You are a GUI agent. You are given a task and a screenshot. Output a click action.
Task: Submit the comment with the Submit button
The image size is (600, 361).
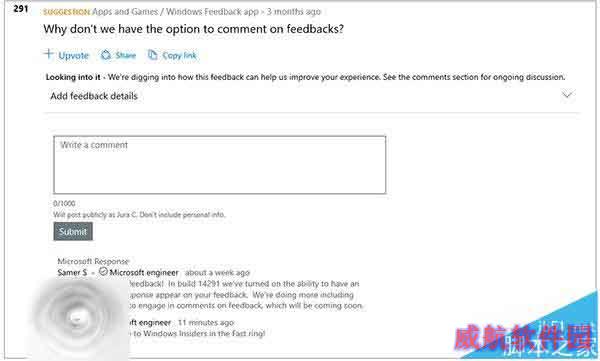[73, 231]
